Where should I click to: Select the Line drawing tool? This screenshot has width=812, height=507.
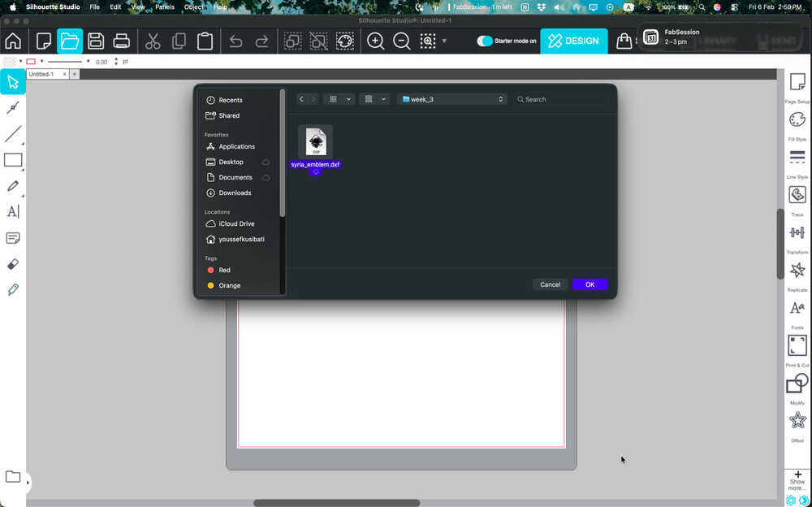[x=13, y=133]
